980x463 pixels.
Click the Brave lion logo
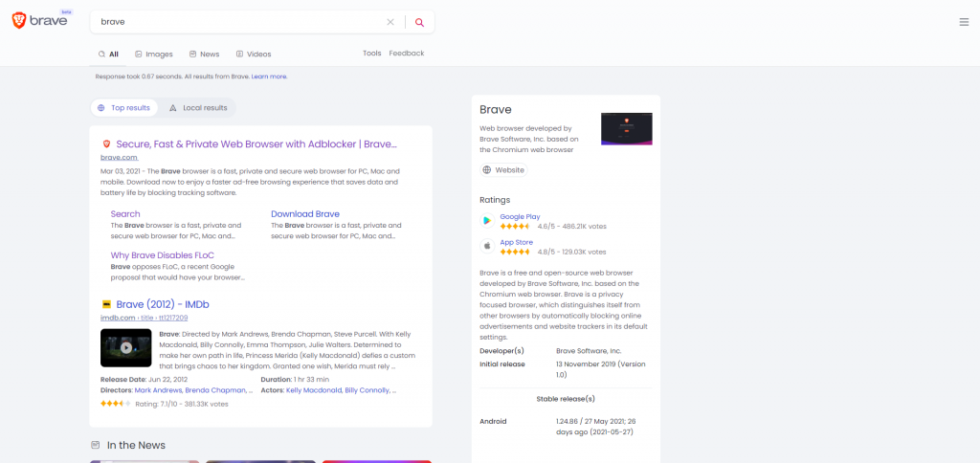click(x=19, y=21)
